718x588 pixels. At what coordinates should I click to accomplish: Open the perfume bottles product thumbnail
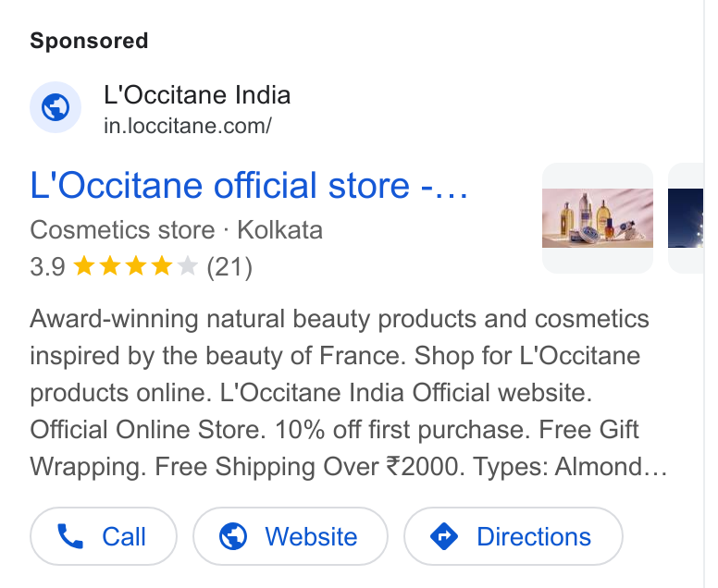point(598,218)
